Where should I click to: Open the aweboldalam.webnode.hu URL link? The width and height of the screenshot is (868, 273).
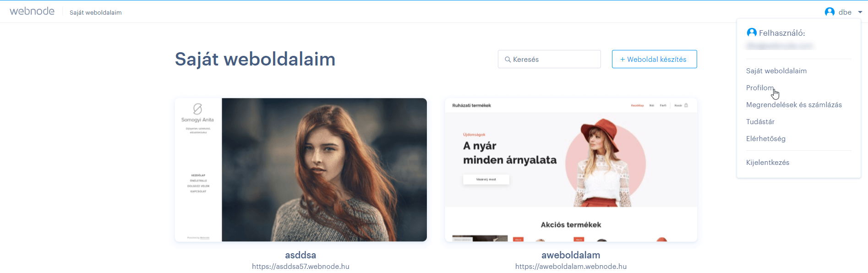[571, 267]
